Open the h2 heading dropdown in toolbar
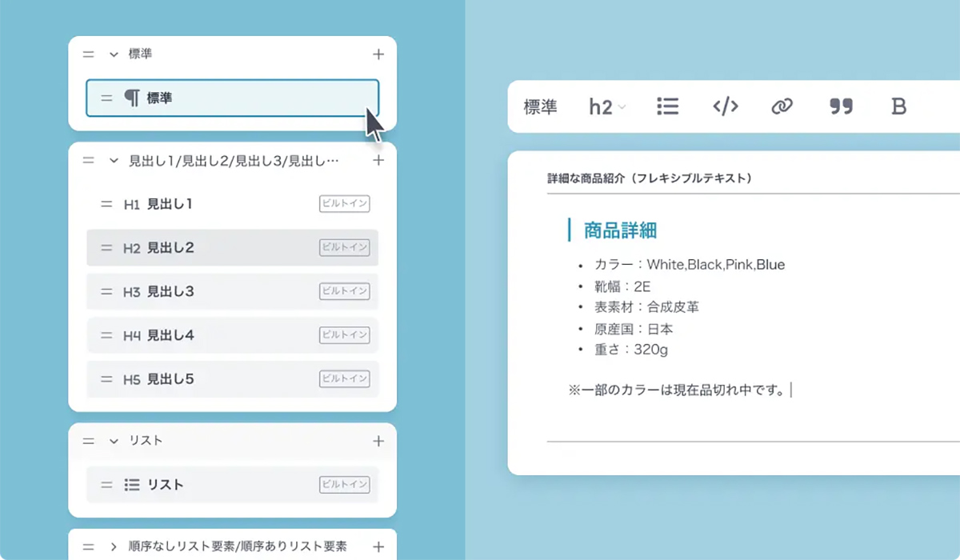The image size is (960, 560). [607, 106]
